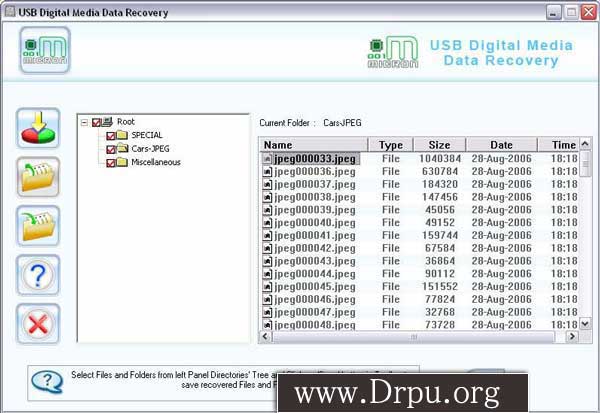The height and width of the screenshot is (413, 600).
Task: Sort file list by Type column
Action: pos(391,145)
